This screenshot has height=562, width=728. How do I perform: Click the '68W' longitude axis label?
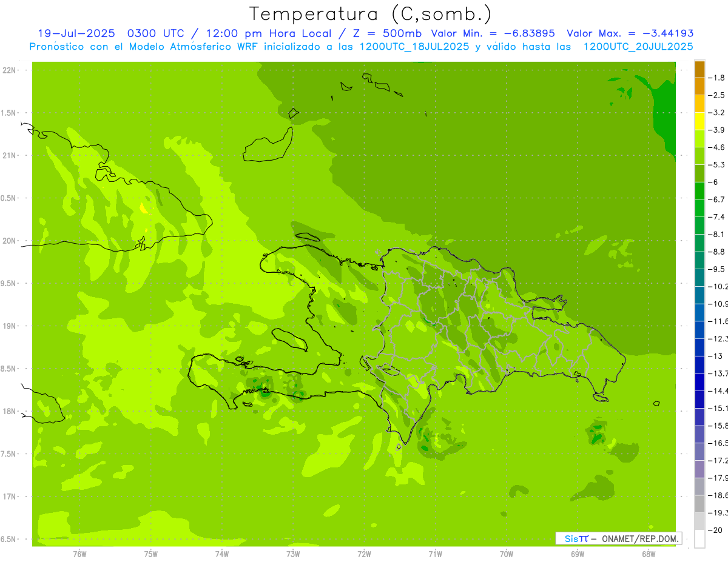pos(649,554)
